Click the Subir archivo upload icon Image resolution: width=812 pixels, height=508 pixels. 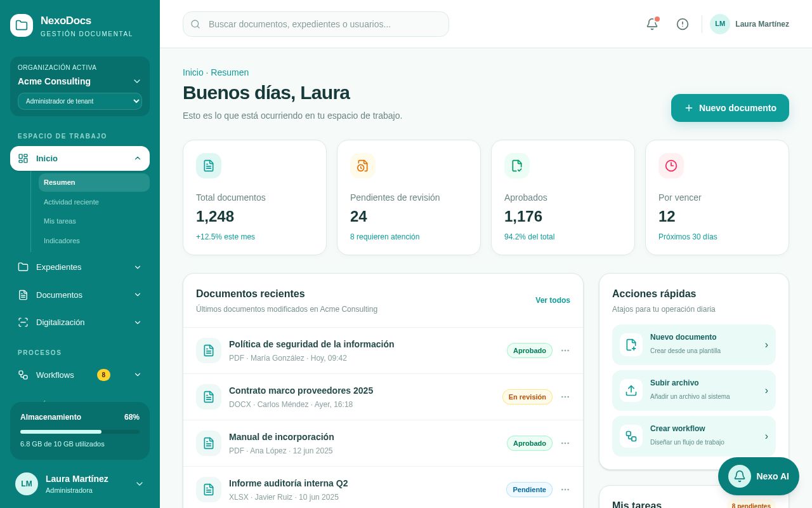pos(631,391)
